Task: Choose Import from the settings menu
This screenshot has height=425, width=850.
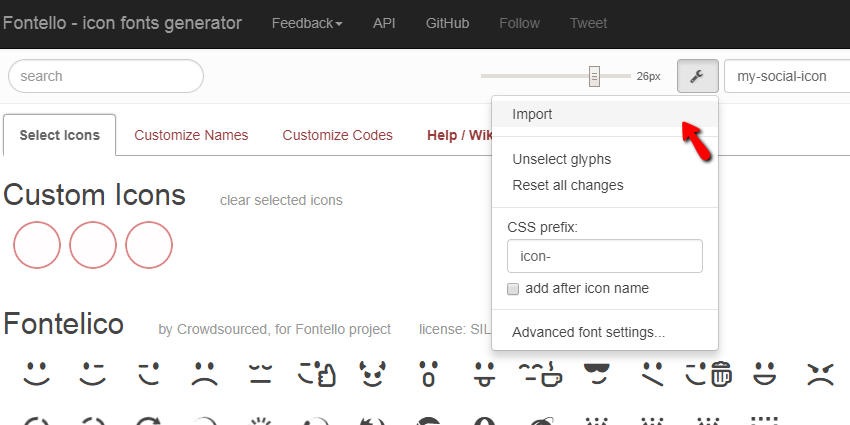Action: (x=532, y=114)
